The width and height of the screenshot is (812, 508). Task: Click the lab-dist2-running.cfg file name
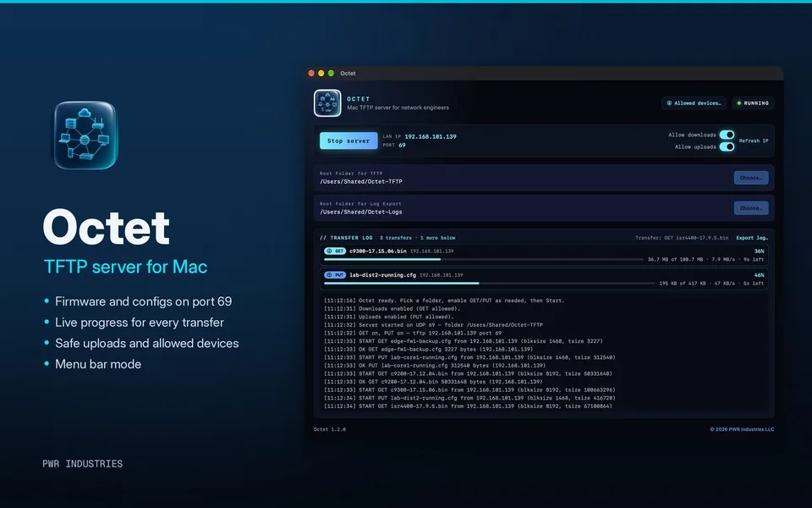click(x=382, y=275)
